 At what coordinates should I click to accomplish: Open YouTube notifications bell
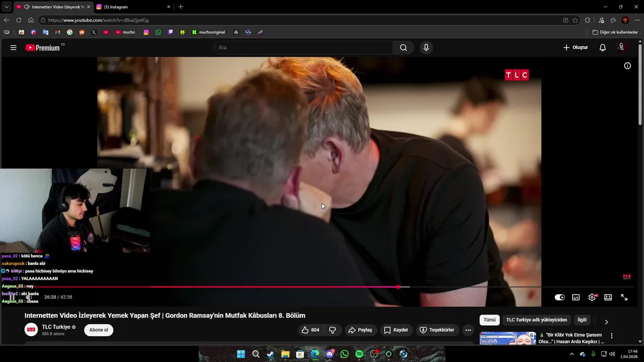[603, 48]
